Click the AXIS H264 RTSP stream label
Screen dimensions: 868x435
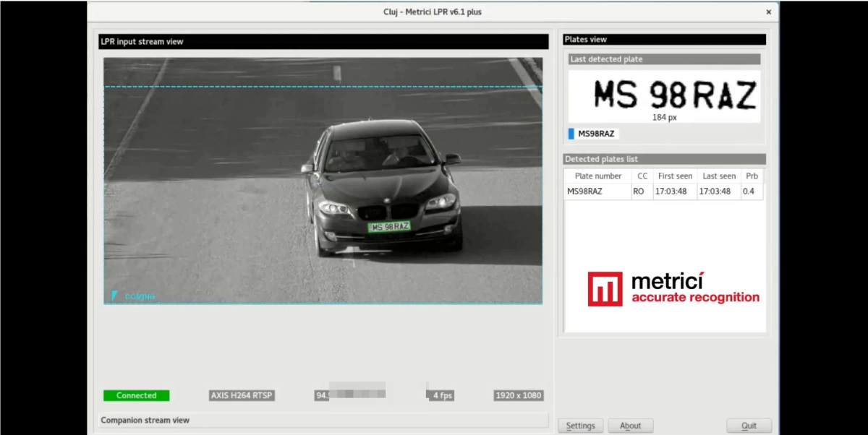point(242,395)
